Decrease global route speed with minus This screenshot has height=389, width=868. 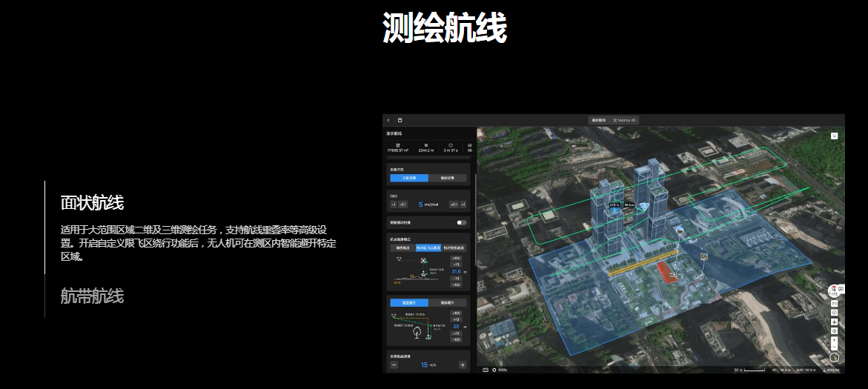(394, 365)
